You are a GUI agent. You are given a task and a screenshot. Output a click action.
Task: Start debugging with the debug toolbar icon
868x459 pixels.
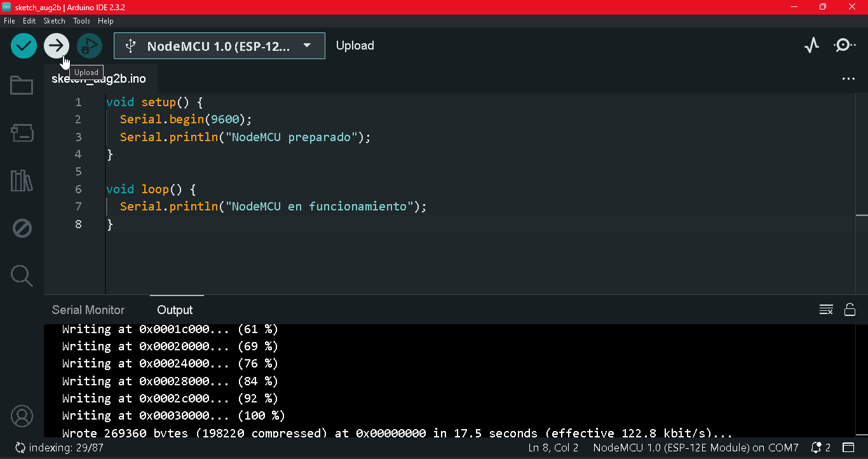tap(90, 45)
